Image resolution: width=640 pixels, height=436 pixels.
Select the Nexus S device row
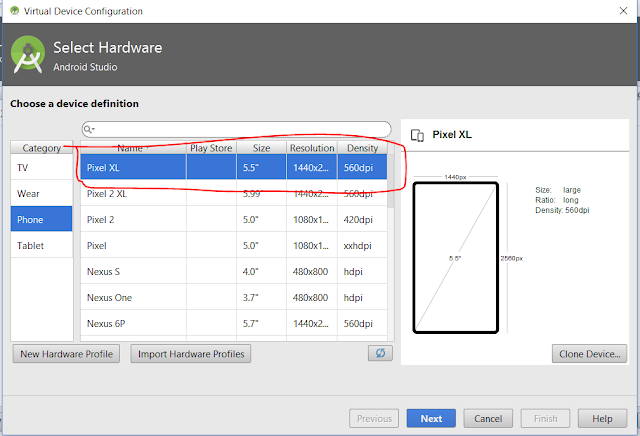(233, 271)
